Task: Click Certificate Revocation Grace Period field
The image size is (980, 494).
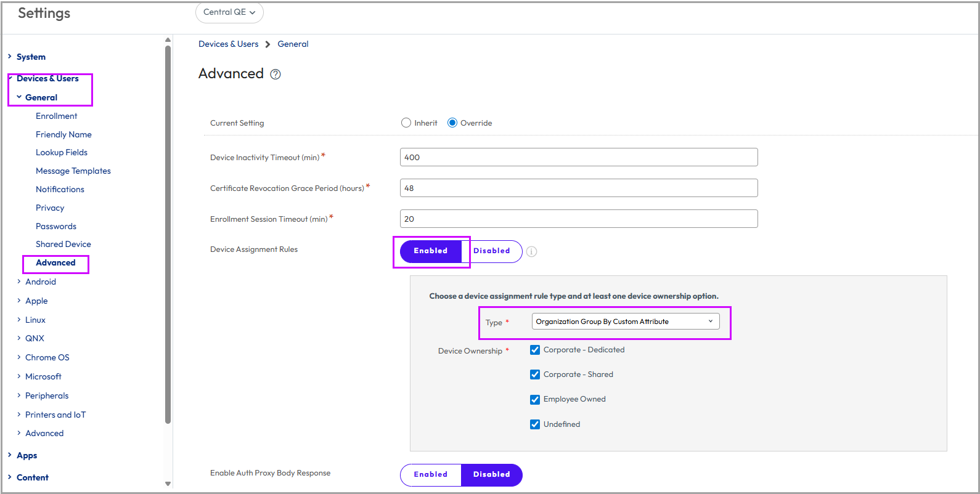Action: [579, 188]
